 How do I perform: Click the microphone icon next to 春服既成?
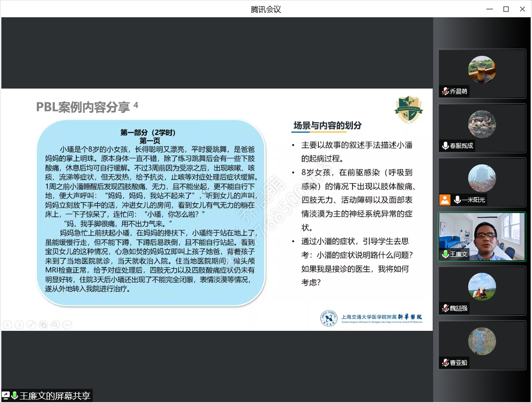[x=445, y=146]
